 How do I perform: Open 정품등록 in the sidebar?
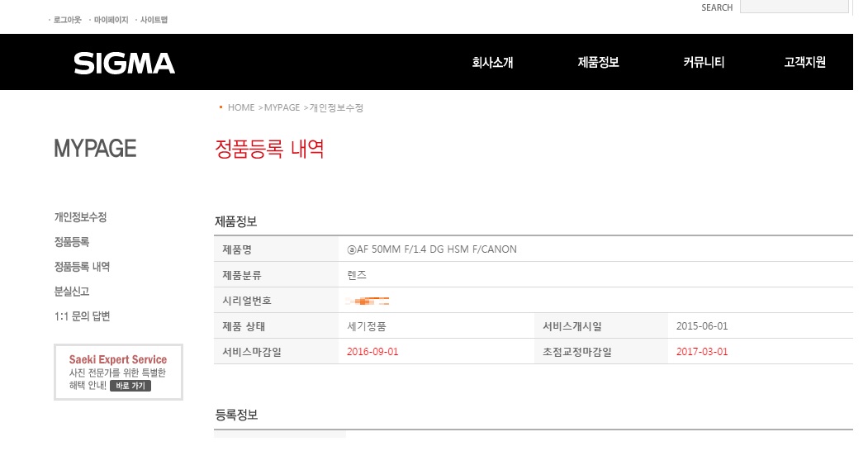(72, 242)
